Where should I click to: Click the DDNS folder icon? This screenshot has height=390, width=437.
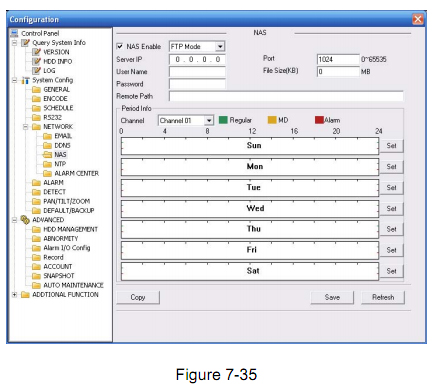(x=48, y=145)
